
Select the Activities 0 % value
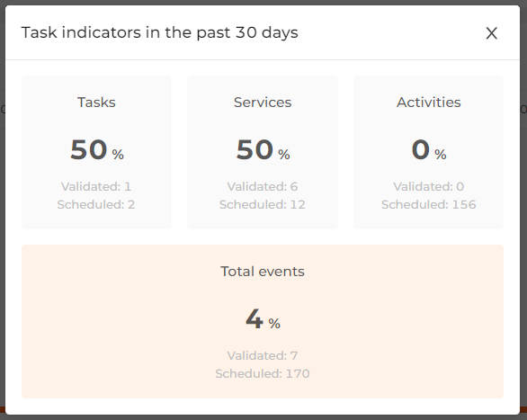429,150
